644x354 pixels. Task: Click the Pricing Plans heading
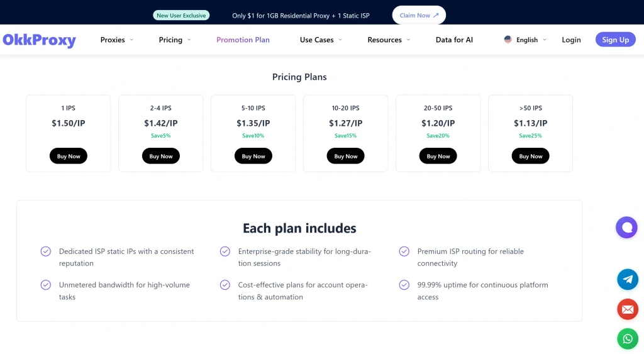click(299, 77)
